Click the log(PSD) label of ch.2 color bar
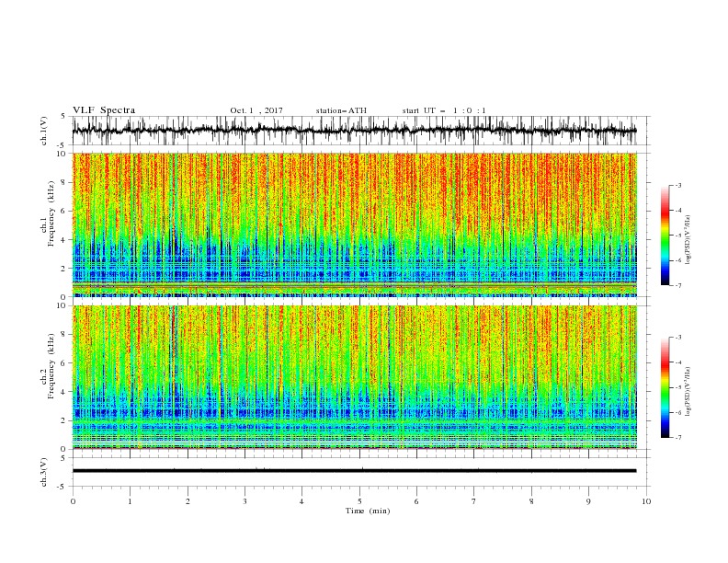 click(x=688, y=392)
